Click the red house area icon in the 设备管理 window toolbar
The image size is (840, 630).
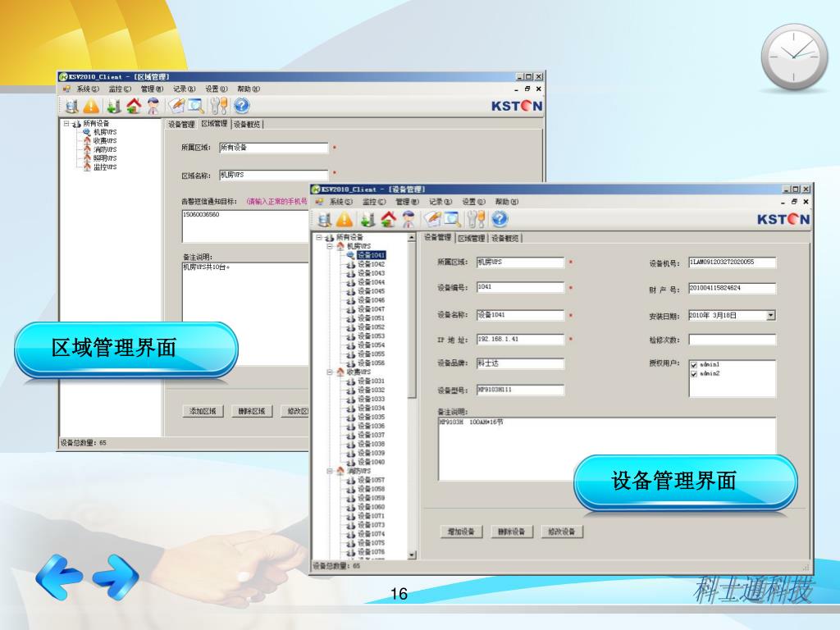coord(388,219)
